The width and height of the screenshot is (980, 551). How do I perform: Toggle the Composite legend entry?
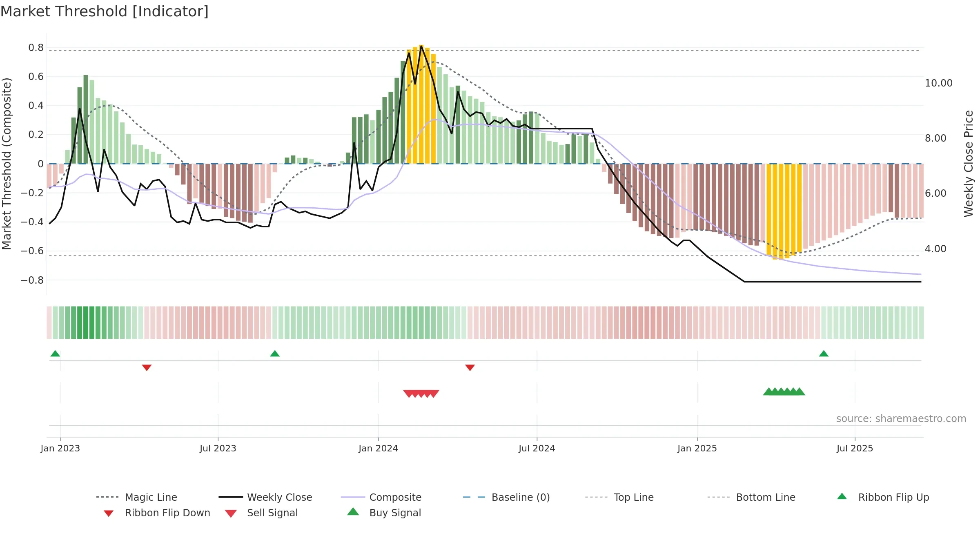click(381, 497)
